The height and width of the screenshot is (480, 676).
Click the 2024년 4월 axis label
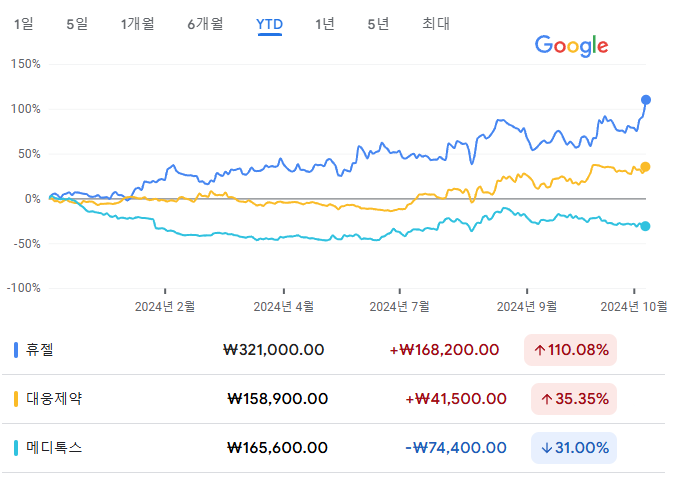(283, 307)
